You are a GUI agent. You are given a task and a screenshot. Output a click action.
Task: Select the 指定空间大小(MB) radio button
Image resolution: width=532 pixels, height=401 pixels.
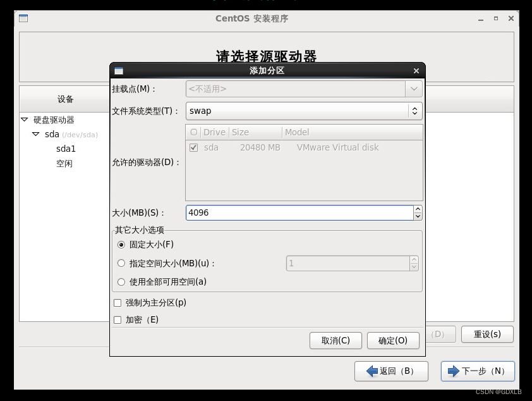click(121, 263)
